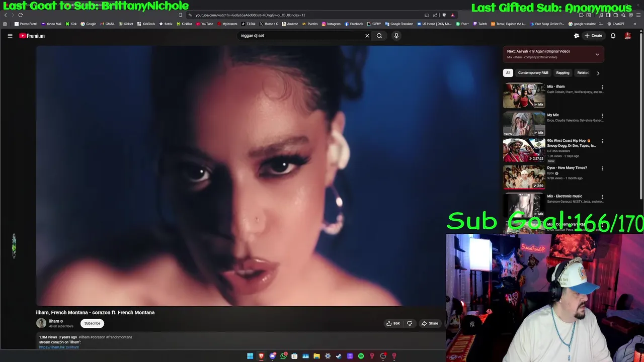644x362 pixels.
Task: Open options for 'My Mix'
Action: pos(602,116)
